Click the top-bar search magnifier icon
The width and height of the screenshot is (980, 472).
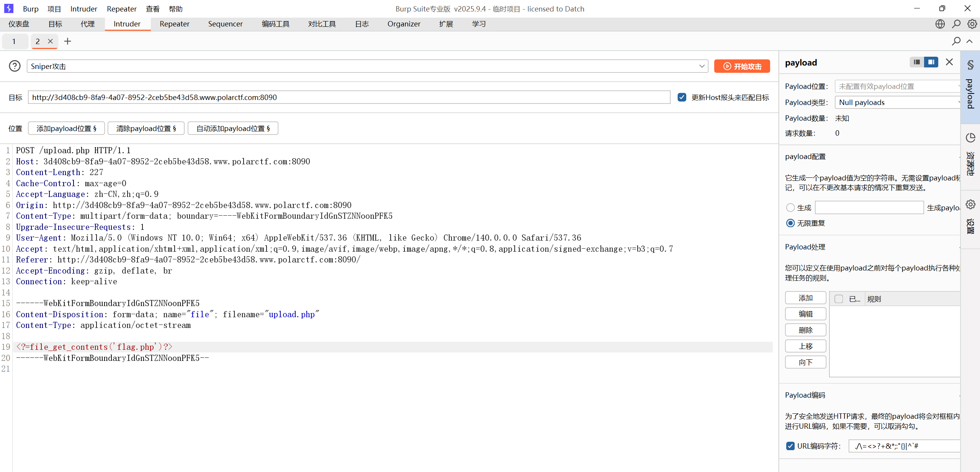956,24
